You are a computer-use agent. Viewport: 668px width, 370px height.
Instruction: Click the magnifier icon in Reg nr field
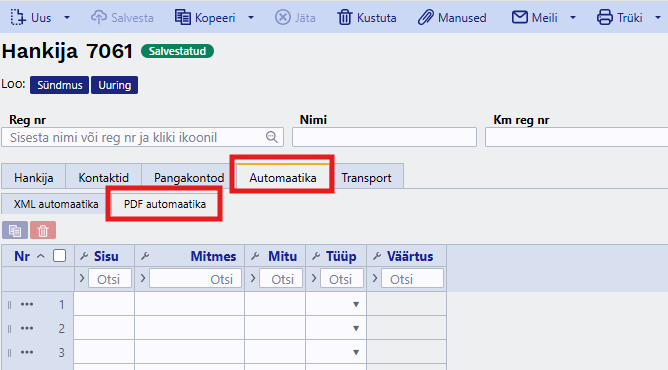point(272,137)
